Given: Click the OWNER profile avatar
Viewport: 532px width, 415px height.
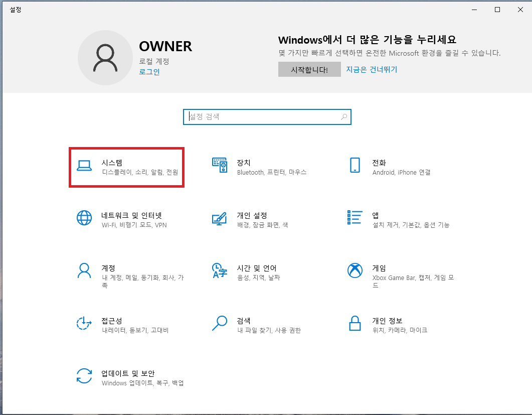Looking at the screenshot, I should point(105,58).
